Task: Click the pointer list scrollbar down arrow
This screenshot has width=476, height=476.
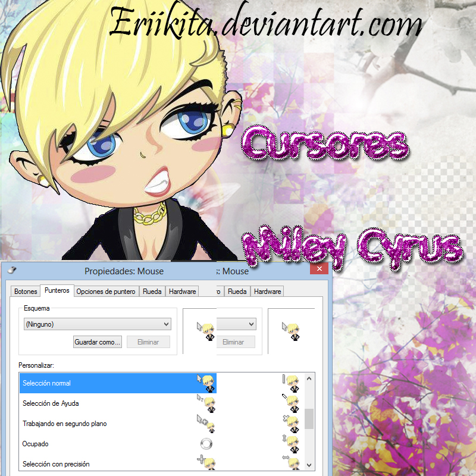Action: 309,465
